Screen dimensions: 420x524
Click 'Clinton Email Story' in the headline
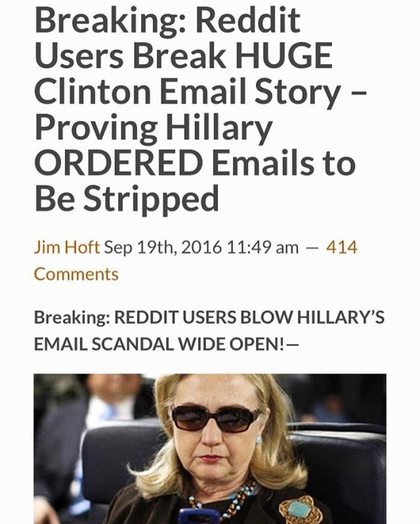[186, 91]
